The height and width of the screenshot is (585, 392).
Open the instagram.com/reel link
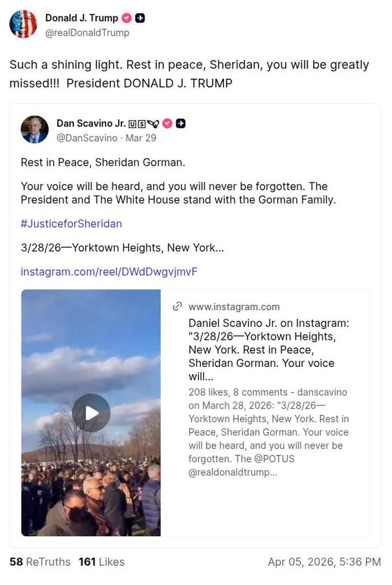coord(109,271)
